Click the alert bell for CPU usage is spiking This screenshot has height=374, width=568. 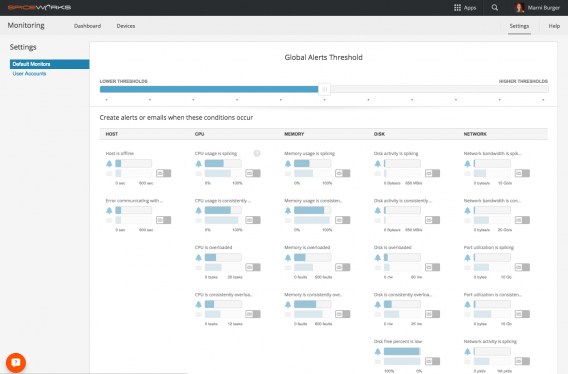199,163
